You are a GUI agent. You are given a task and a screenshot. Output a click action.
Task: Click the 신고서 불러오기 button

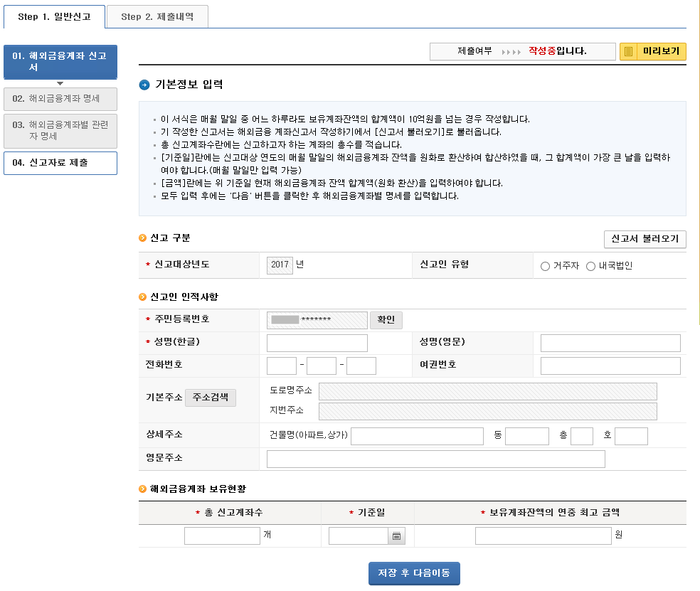click(x=645, y=239)
